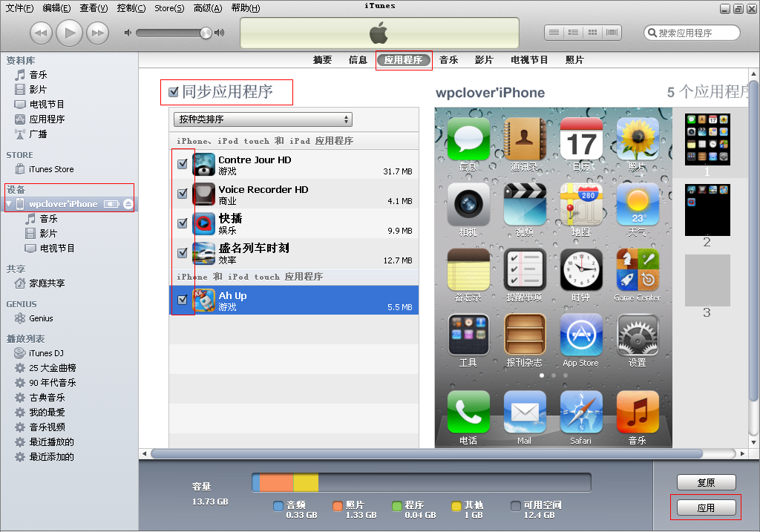Click the 盛名列车时刻 app icon

[x=204, y=254]
